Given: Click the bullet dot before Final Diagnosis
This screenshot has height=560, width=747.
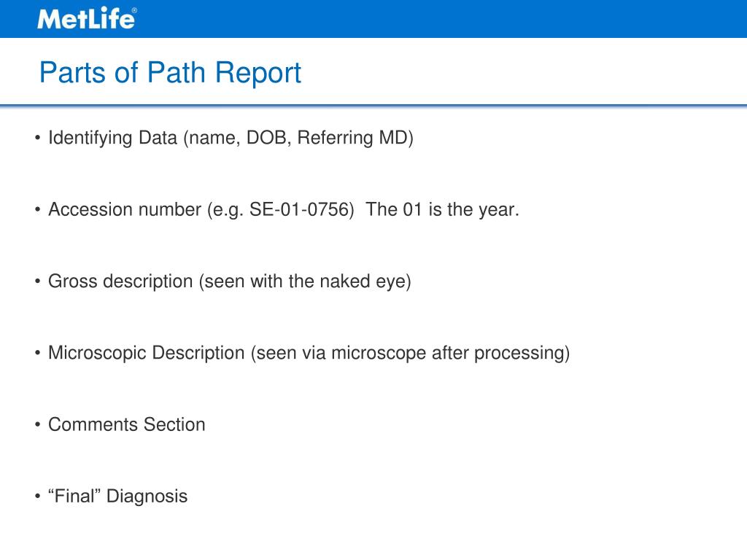Looking at the screenshot, I should [38, 496].
